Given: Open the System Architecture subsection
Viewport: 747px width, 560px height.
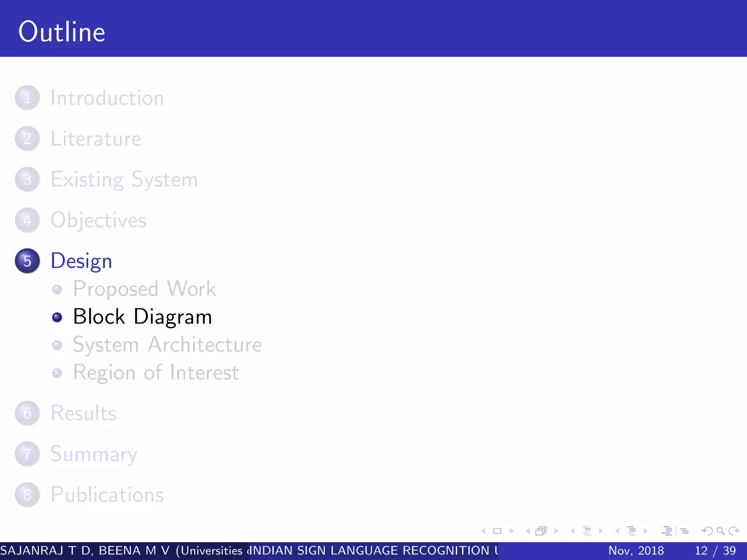Looking at the screenshot, I should click(x=167, y=345).
